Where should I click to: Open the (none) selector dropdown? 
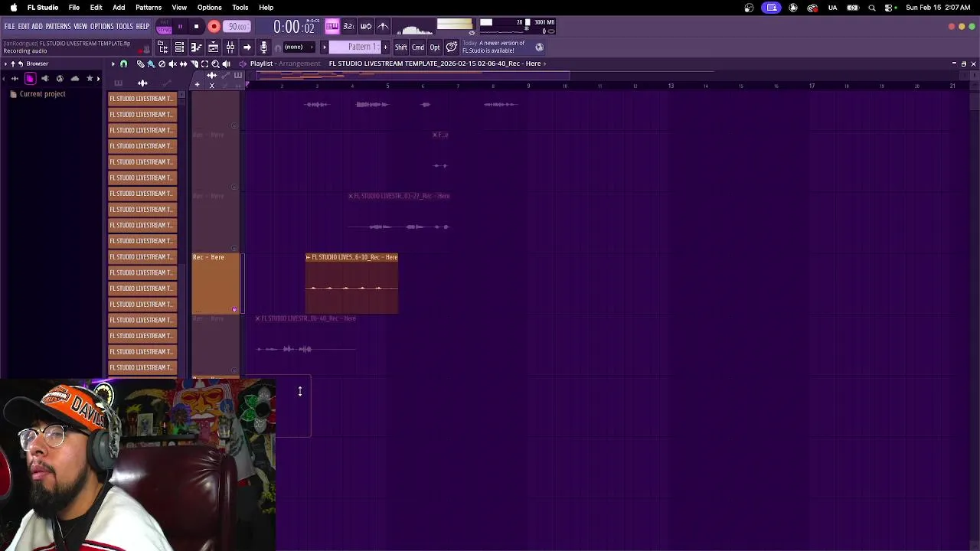tap(299, 47)
